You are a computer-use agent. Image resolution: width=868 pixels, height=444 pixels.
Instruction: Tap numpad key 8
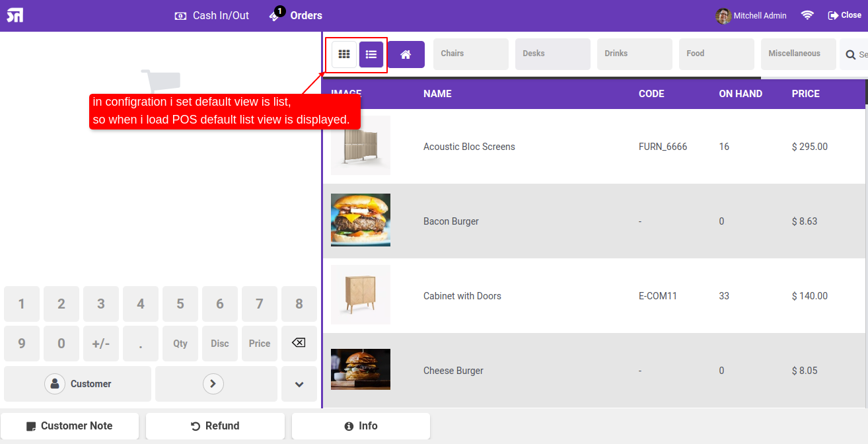click(x=299, y=304)
